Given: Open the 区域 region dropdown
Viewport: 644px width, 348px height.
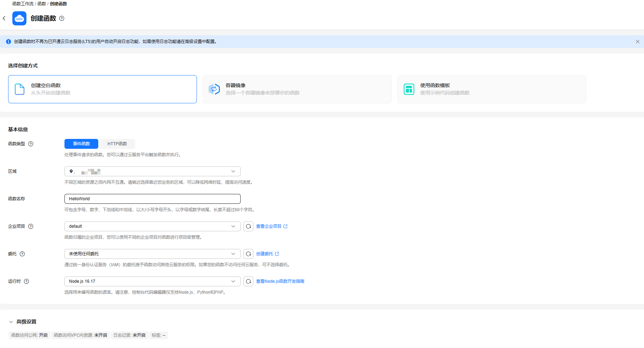Looking at the screenshot, I should click(x=153, y=171).
